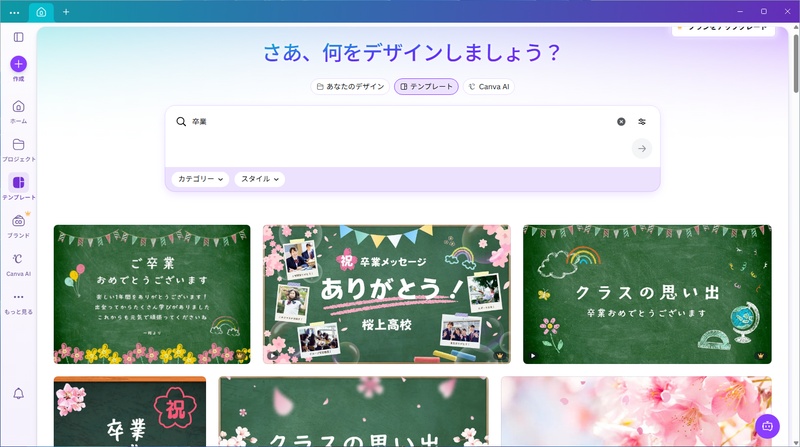Toggle the sidebar panel icon
This screenshot has height=447, width=800.
tap(18, 37)
